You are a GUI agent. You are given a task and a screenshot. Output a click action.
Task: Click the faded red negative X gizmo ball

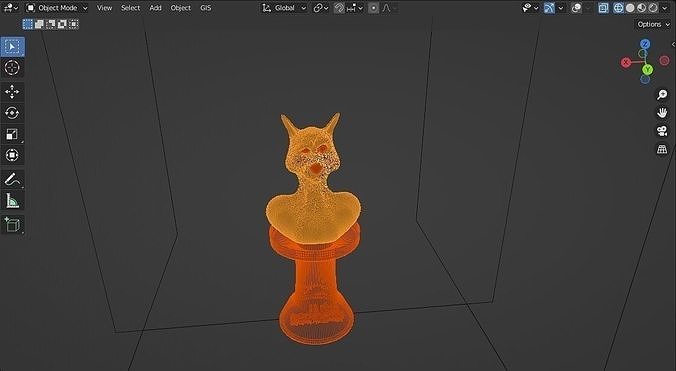664,61
